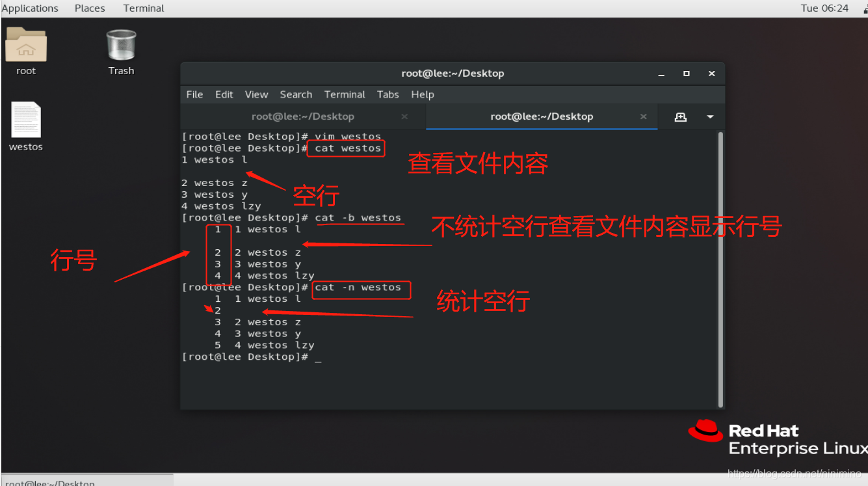This screenshot has height=486, width=868.
Task: Click the Terminal app menu in top panel
Action: click(144, 8)
